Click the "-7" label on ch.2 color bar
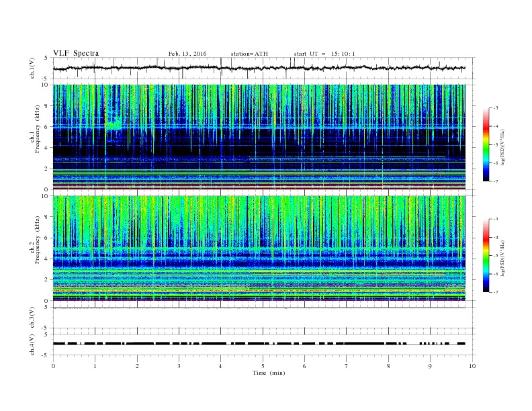The image size is (532, 411). (x=495, y=292)
